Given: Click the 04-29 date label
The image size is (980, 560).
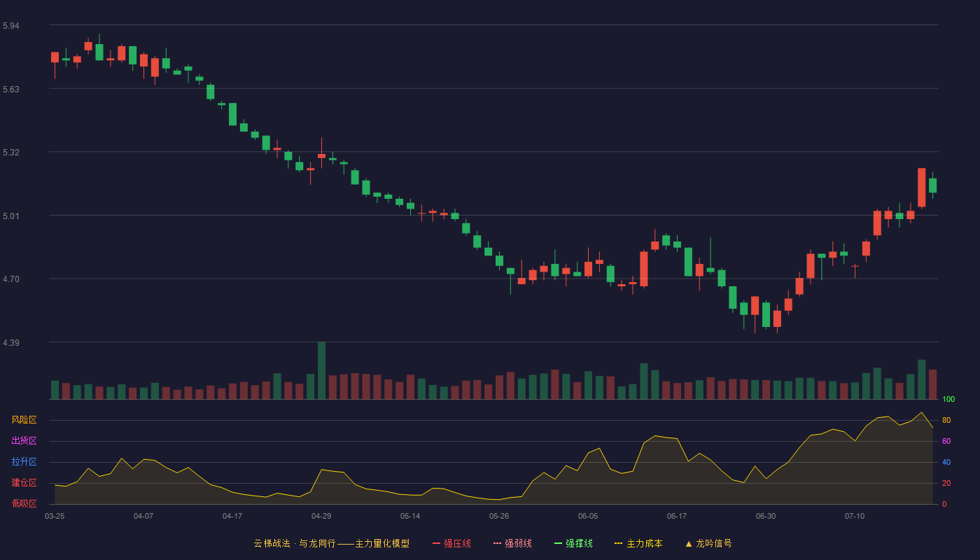Looking at the screenshot, I should point(321,516).
